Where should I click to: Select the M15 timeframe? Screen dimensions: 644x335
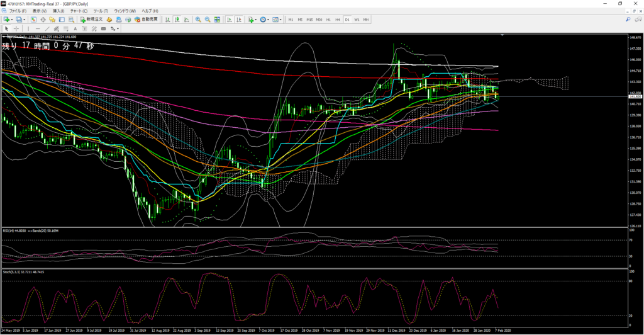(x=309, y=20)
